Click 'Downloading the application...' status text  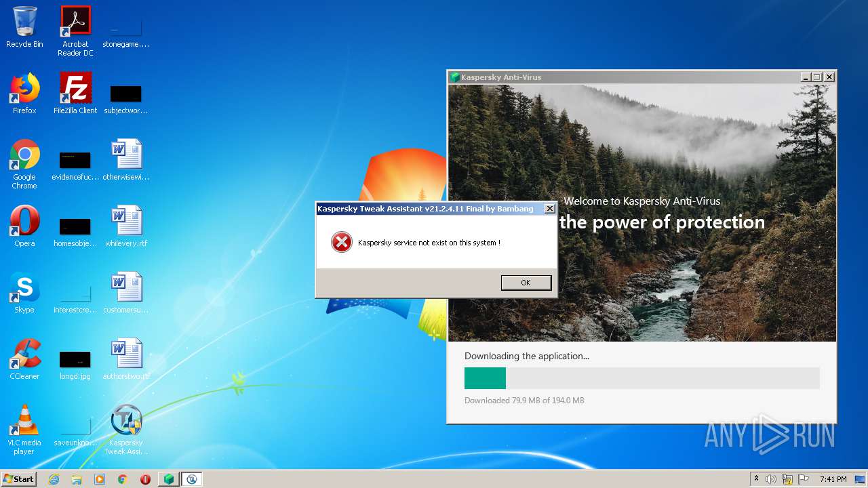point(527,356)
